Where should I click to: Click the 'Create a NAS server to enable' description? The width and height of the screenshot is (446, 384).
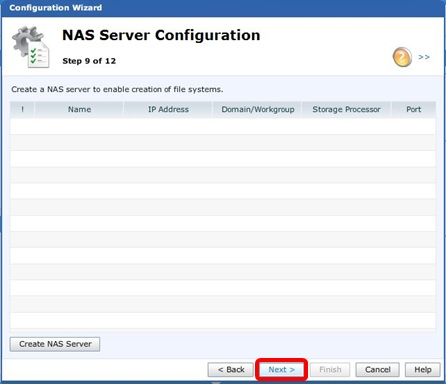point(117,89)
